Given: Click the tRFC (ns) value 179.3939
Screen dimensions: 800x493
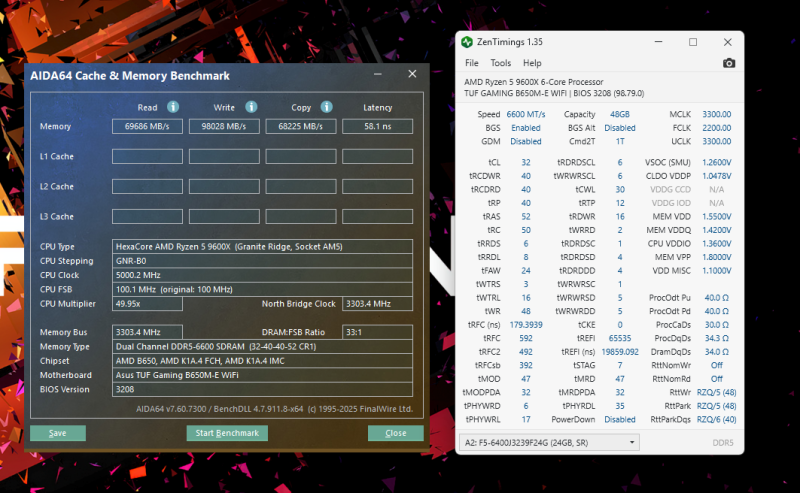Looking at the screenshot, I should tap(526, 325).
